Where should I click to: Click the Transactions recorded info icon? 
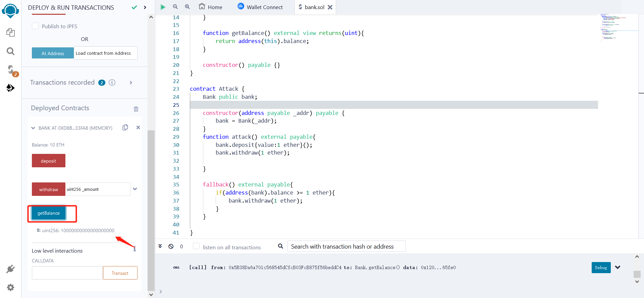coord(112,83)
